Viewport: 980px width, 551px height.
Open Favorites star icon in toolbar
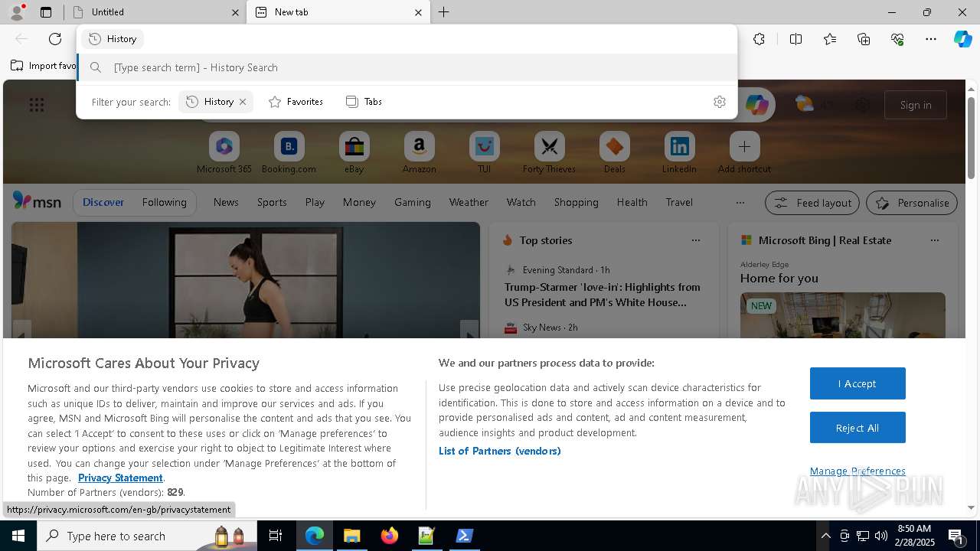click(830, 39)
